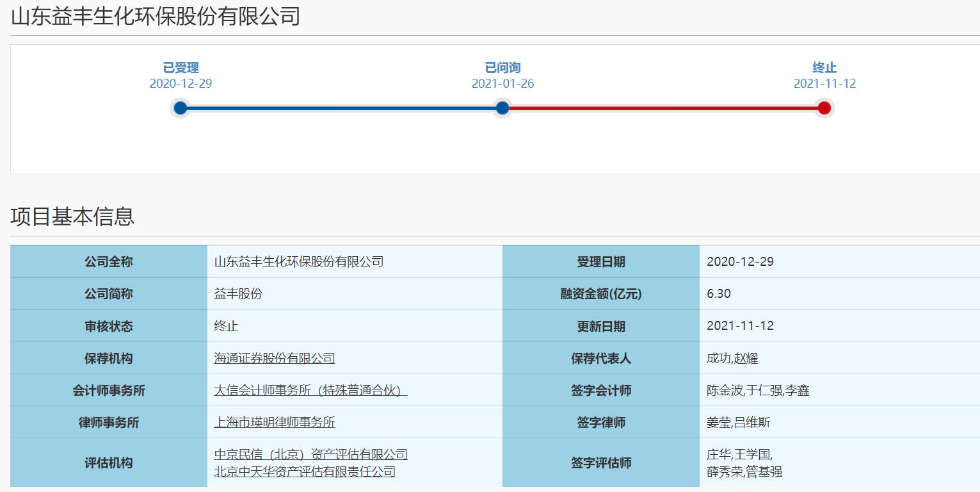Click the 保荐机构 header cell
The image size is (980, 492).
pyautogui.click(x=109, y=358)
